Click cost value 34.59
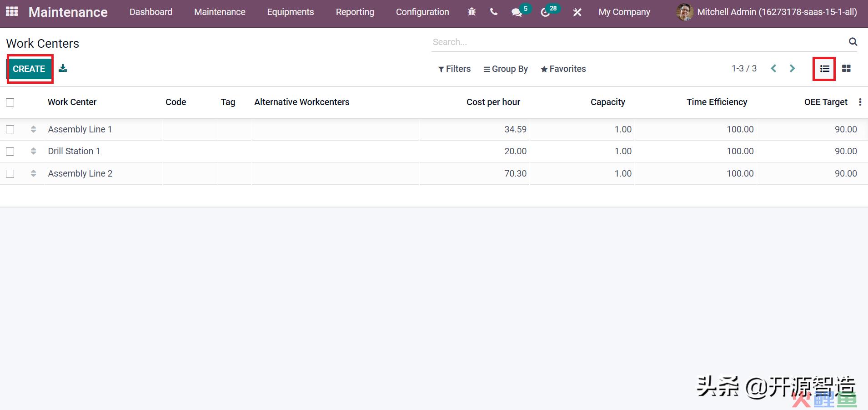 [516, 129]
